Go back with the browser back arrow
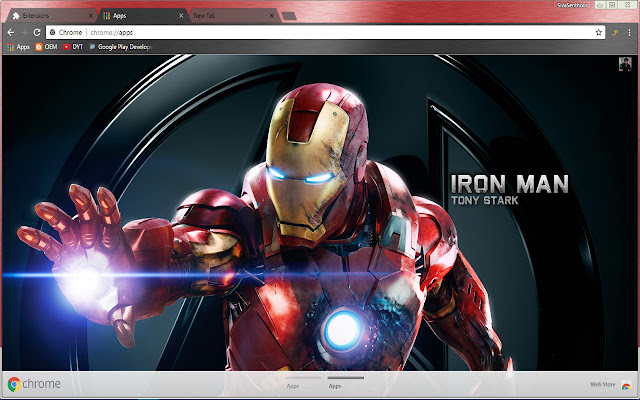This screenshot has width=640, height=400. click(11, 32)
